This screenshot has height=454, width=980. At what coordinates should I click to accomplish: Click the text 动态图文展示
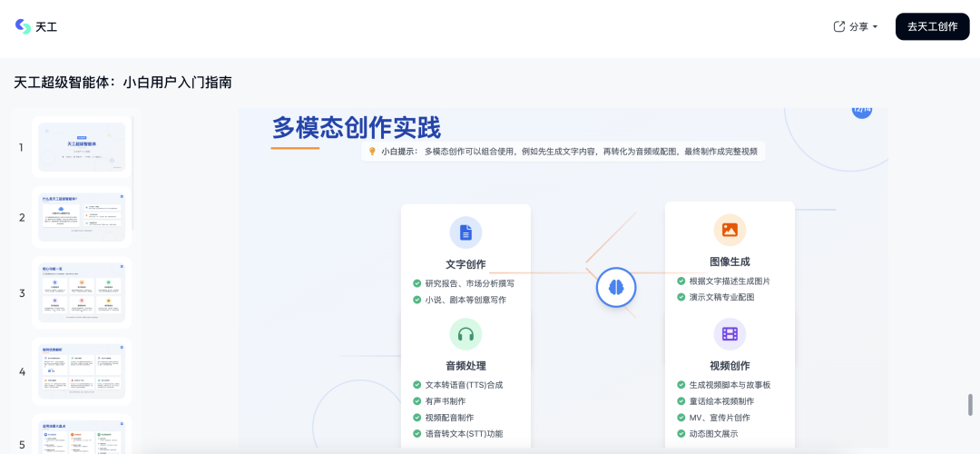coord(714,433)
